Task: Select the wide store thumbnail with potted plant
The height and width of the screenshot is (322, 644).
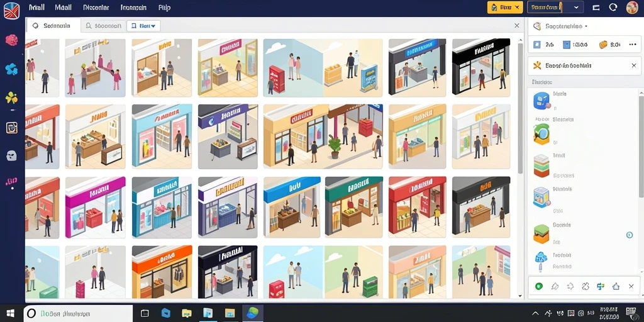Action: [323, 136]
